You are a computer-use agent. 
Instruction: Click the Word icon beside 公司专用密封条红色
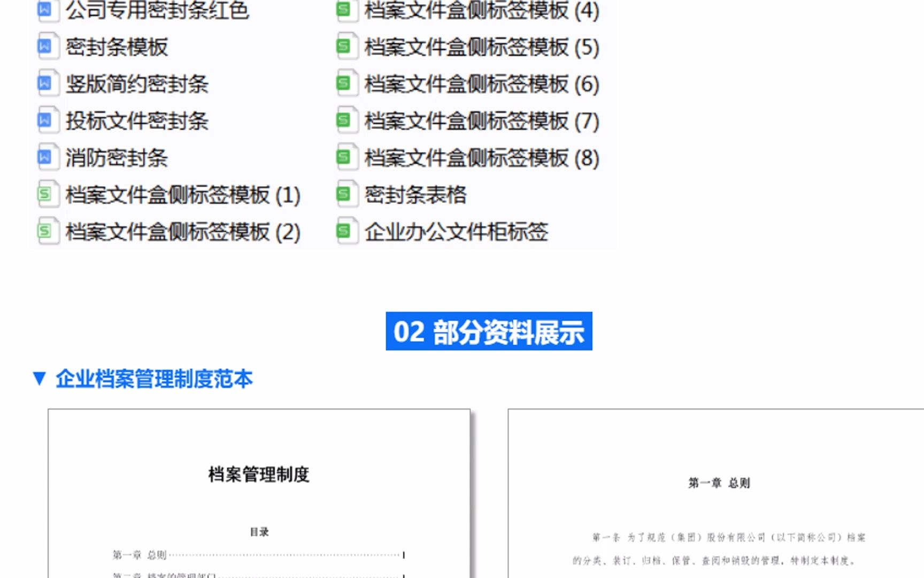48,10
